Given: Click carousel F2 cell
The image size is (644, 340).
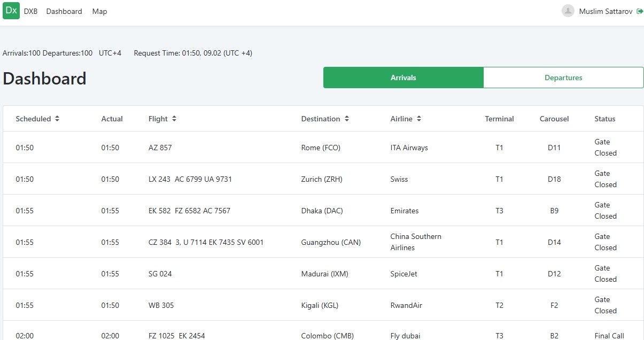Looking at the screenshot, I should [554, 305].
